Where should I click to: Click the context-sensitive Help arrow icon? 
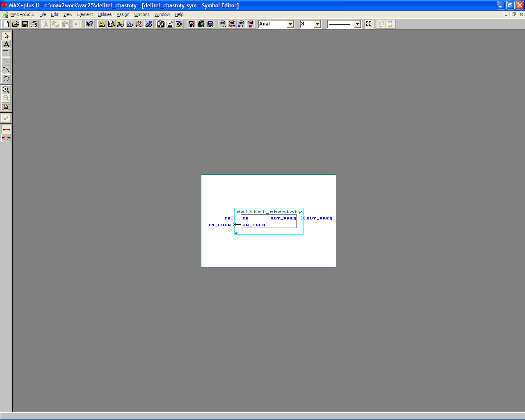(89, 24)
